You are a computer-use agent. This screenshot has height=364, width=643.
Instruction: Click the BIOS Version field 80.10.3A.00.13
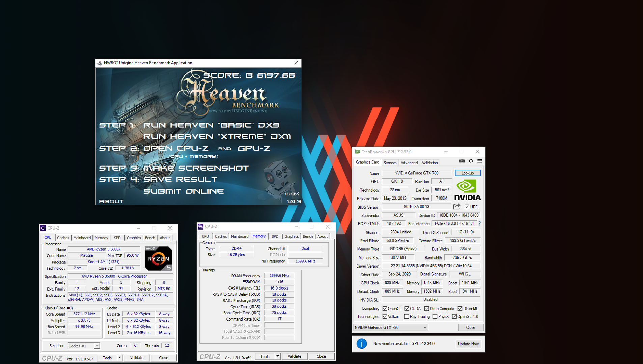point(416,207)
